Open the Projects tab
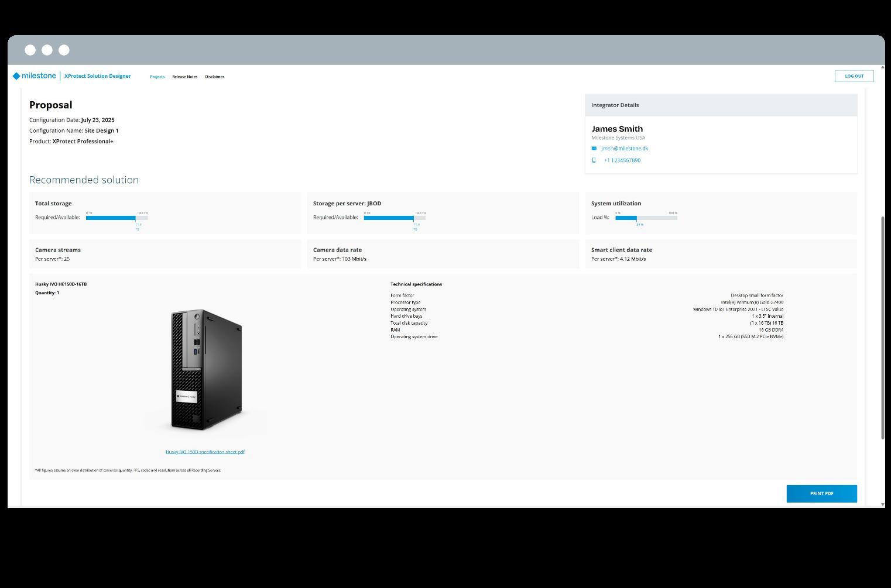 click(x=157, y=77)
